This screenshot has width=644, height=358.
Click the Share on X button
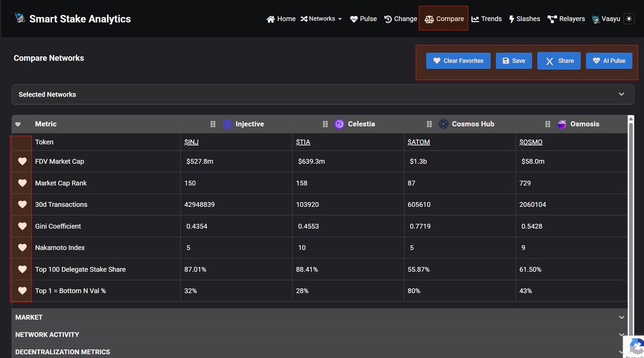click(559, 61)
